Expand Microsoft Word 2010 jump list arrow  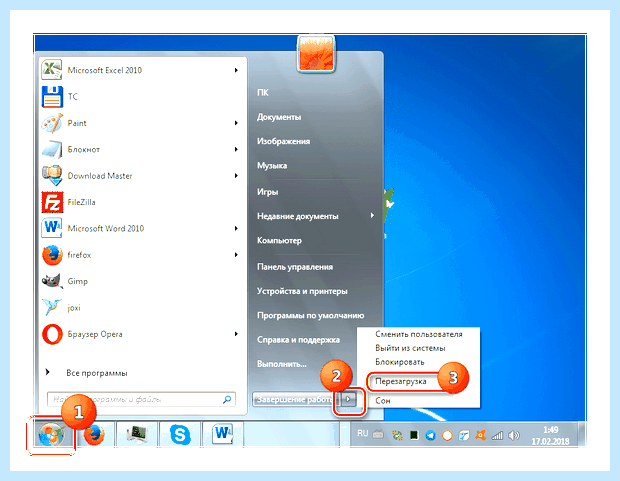[x=236, y=228]
